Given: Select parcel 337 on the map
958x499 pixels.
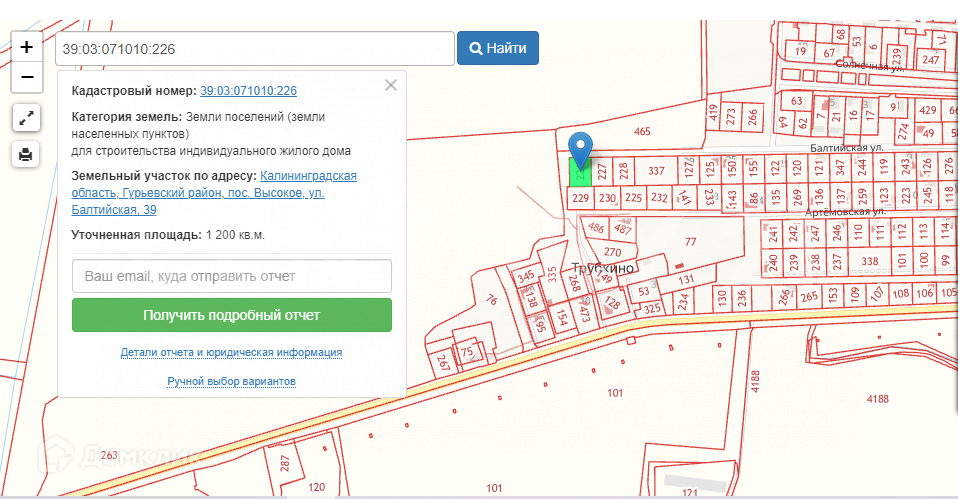Looking at the screenshot, I should click(x=656, y=171).
